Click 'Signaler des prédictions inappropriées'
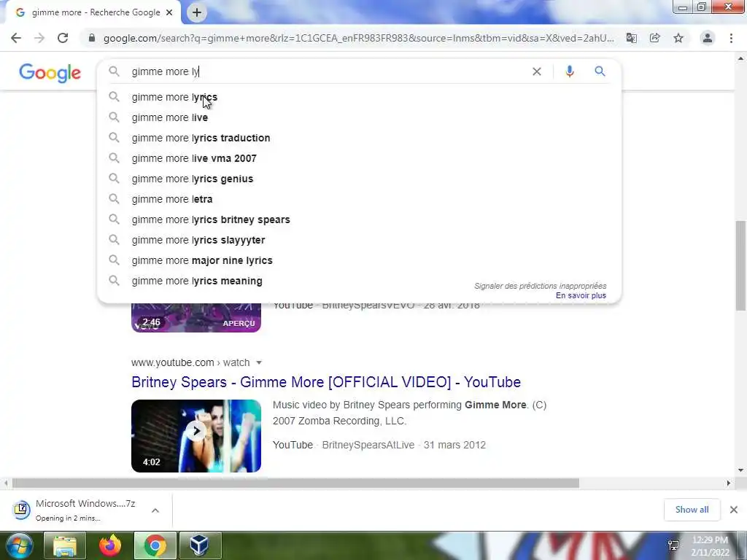The width and height of the screenshot is (747, 560). pos(541,286)
